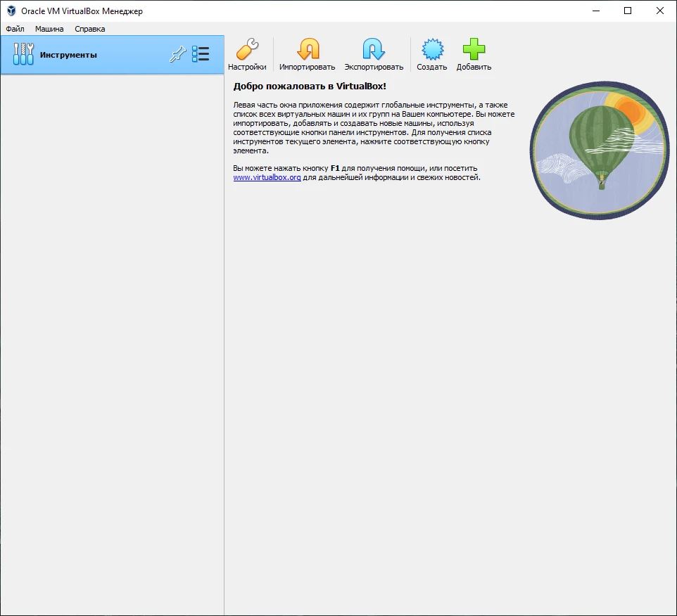Screen dimensions: 677x616
Task: Toggle the pin icon on the Tools panel
Action: 177,53
